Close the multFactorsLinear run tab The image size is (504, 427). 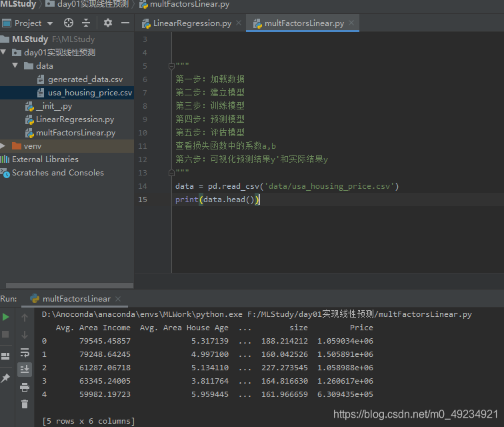(x=118, y=299)
